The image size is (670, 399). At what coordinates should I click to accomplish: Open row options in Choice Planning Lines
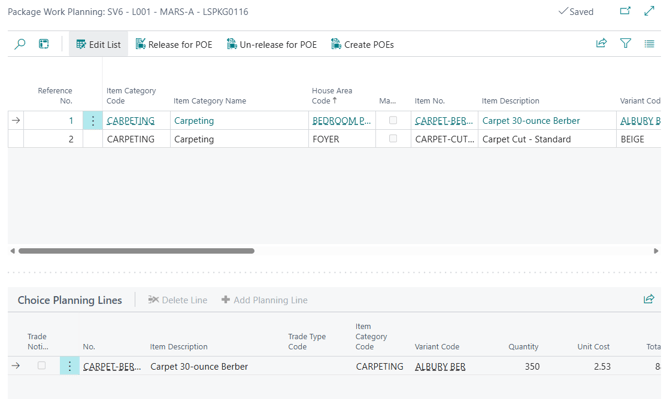pyautogui.click(x=70, y=366)
